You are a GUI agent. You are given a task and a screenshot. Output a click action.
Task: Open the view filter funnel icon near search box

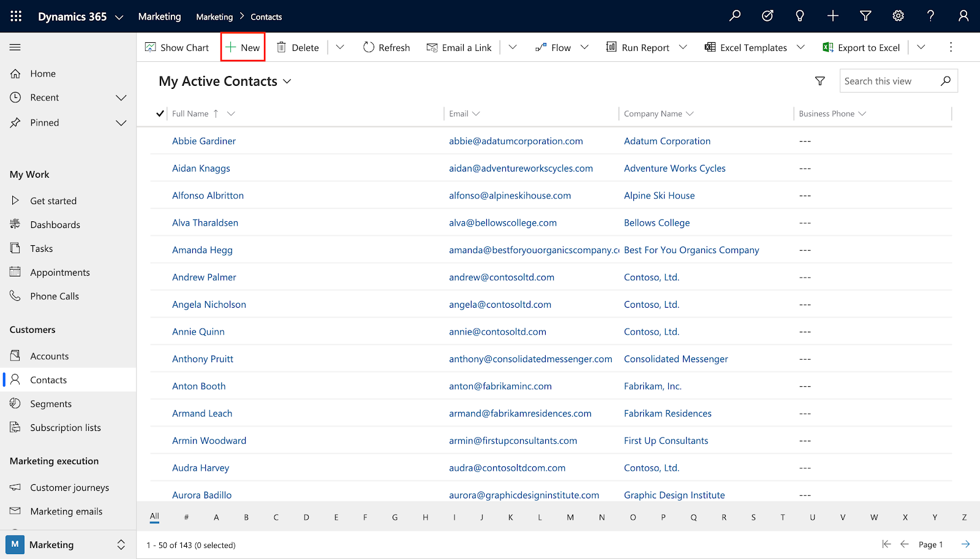[x=820, y=81]
